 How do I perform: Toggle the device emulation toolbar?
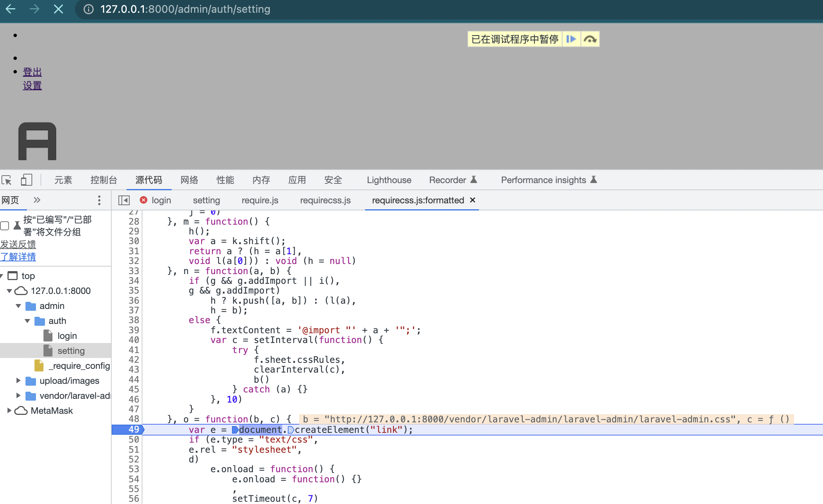[26, 180]
